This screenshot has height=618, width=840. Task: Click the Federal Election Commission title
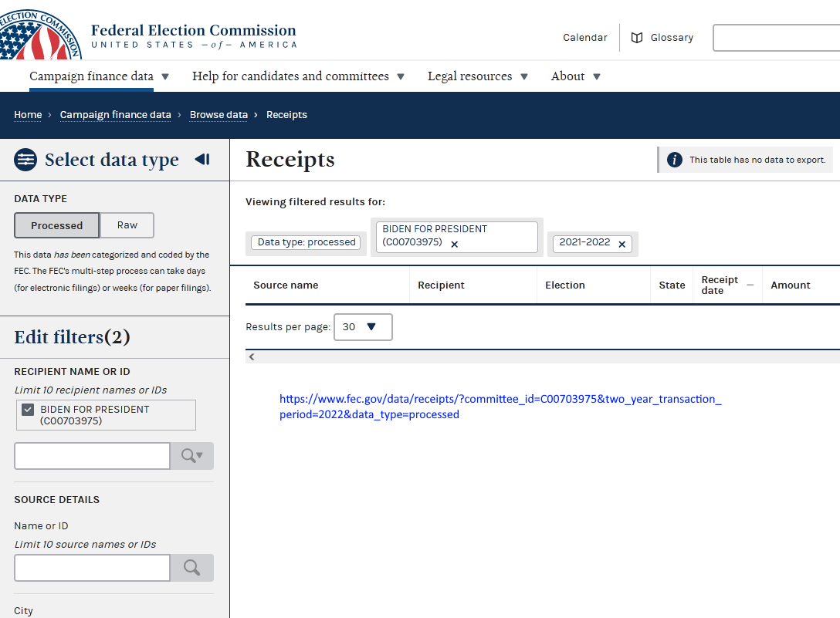(193, 30)
